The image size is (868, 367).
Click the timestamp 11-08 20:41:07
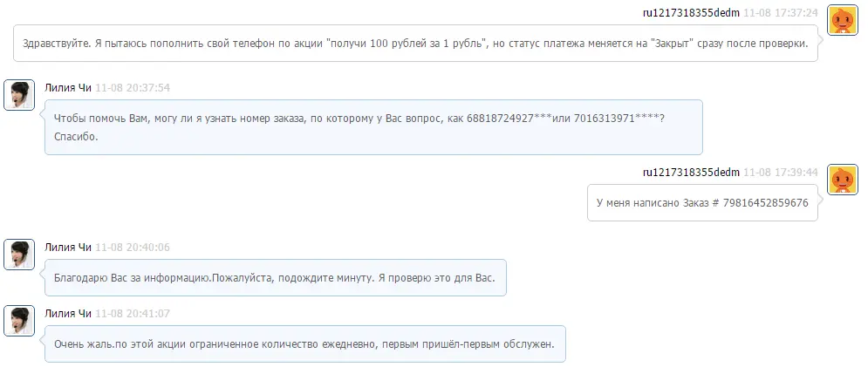coord(133,314)
